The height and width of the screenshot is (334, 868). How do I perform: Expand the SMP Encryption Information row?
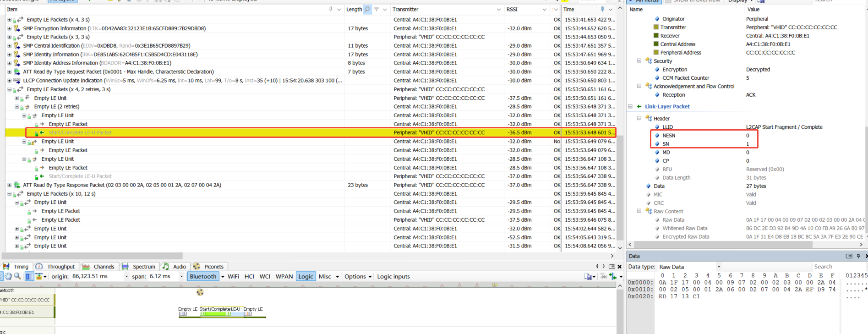point(9,28)
